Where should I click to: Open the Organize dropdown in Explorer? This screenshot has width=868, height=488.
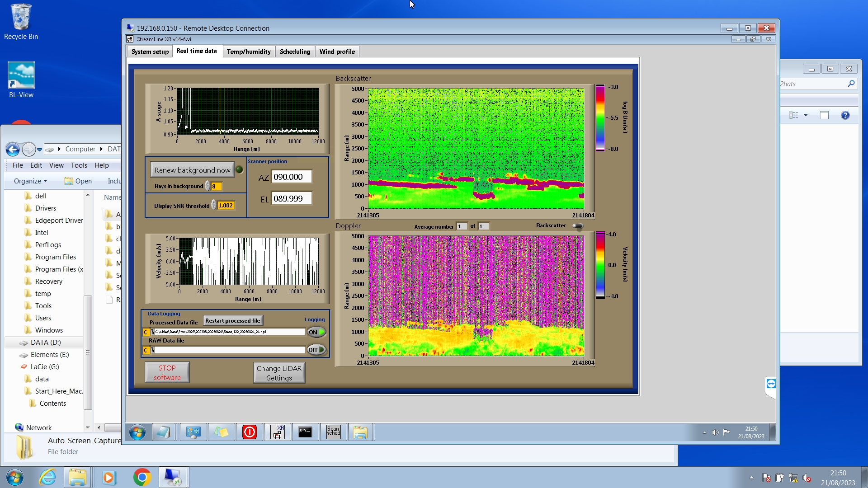click(30, 181)
